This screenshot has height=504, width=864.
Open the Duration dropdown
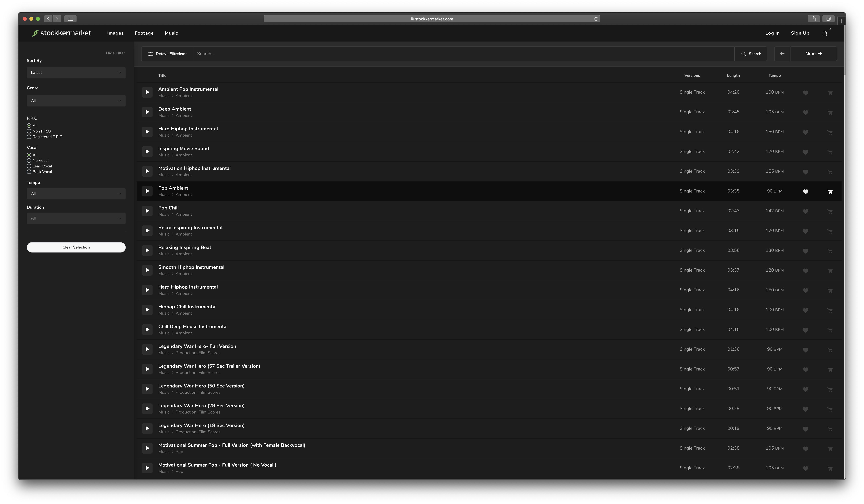76,218
